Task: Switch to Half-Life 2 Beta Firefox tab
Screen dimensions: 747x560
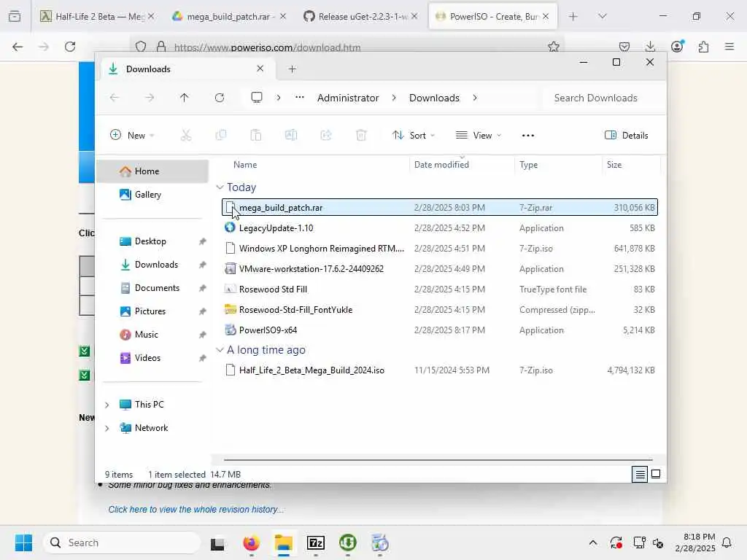Action: coord(97,16)
